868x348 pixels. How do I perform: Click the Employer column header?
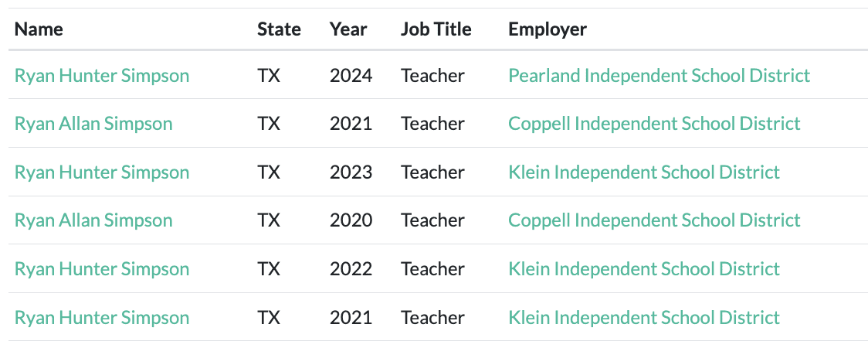coord(548,29)
